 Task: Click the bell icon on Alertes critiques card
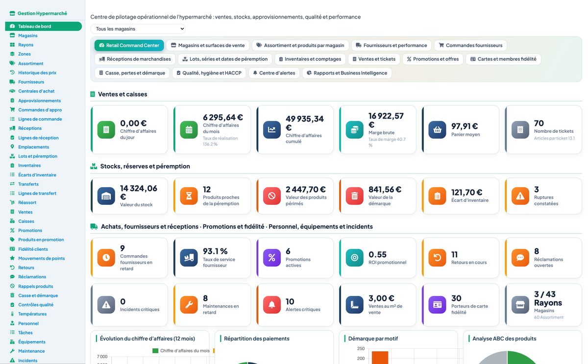click(272, 305)
